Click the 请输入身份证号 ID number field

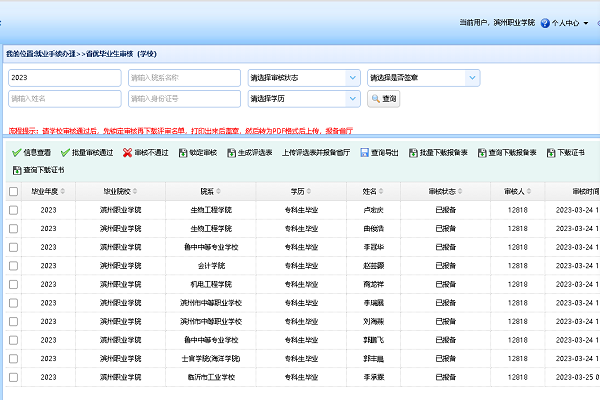(x=183, y=99)
